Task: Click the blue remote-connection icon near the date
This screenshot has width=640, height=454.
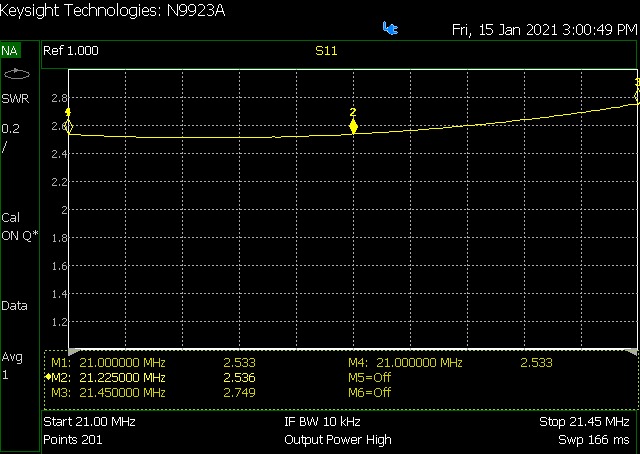Action: pyautogui.click(x=390, y=29)
